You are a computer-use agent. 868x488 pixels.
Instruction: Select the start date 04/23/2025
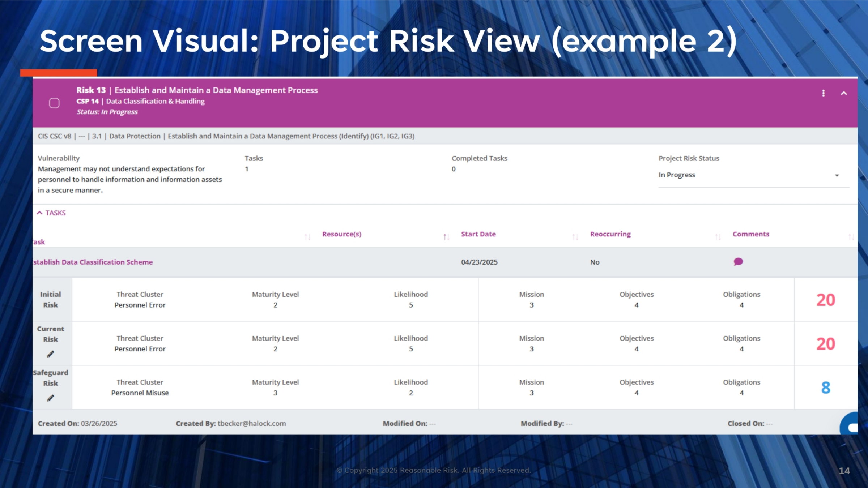[x=479, y=262]
